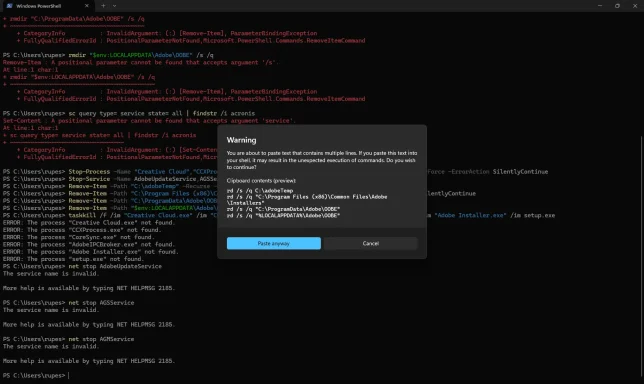Click 'ERROR: The process "Adobe Installer.exe" not found'
Image resolution: width=644 pixels, height=384 pixels.
tap(90, 252)
